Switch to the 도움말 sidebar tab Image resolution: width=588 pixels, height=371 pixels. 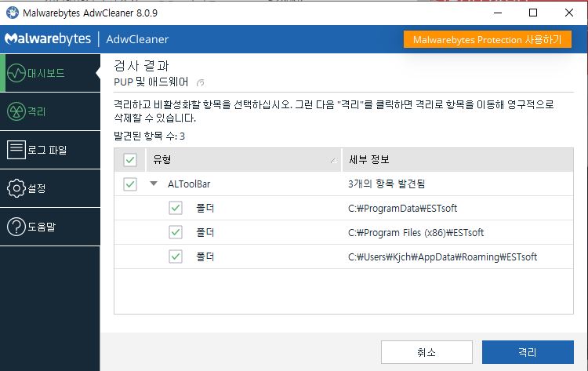click(x=50, y=227)
